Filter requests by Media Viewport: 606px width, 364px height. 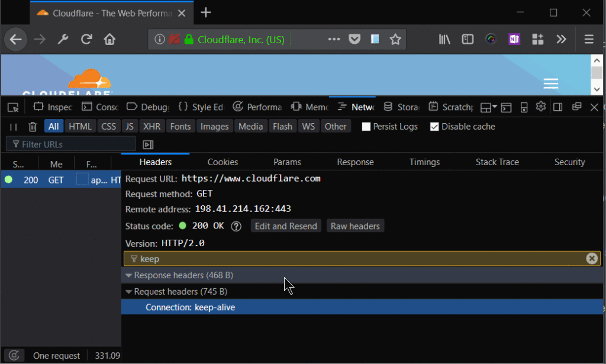250,126
